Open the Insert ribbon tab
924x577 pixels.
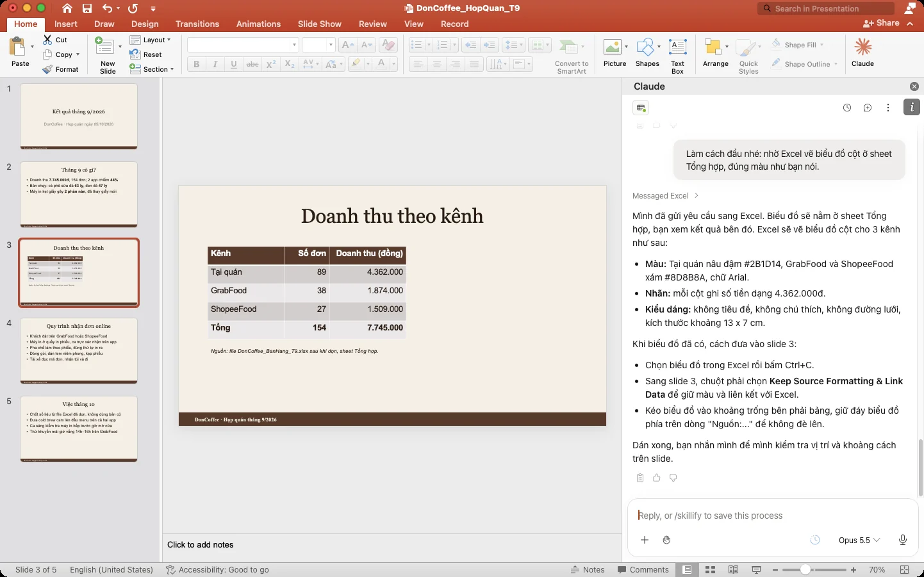[66, 24]
